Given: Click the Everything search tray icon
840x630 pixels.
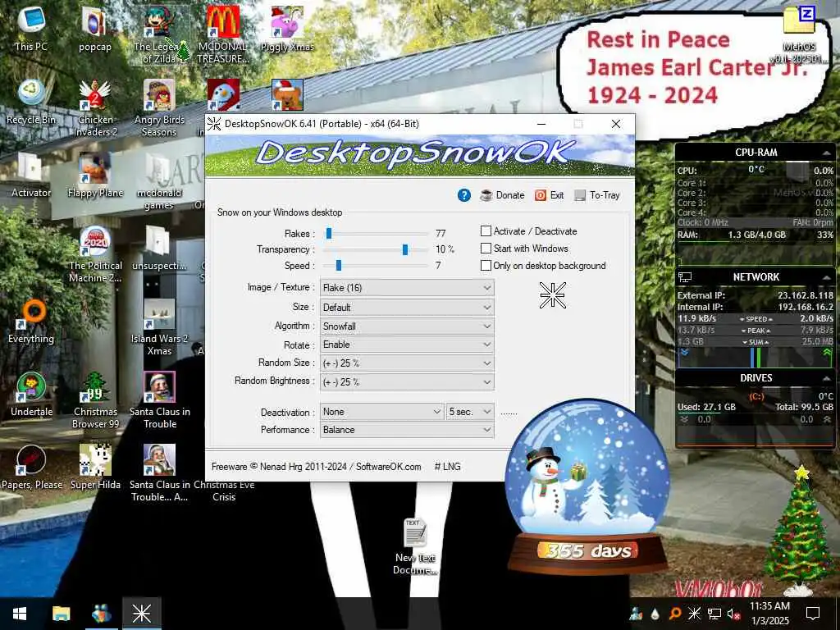Looking at the screenshot, I should 675,614.
